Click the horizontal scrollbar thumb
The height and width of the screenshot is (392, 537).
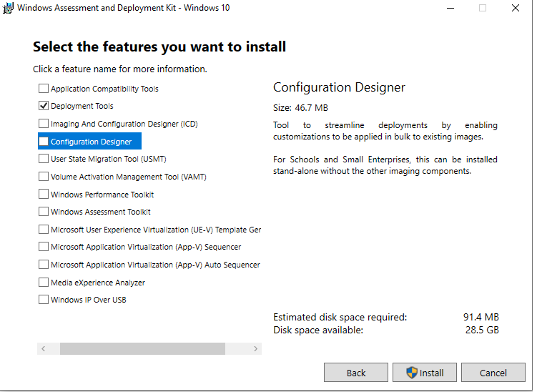coord(142,349)
